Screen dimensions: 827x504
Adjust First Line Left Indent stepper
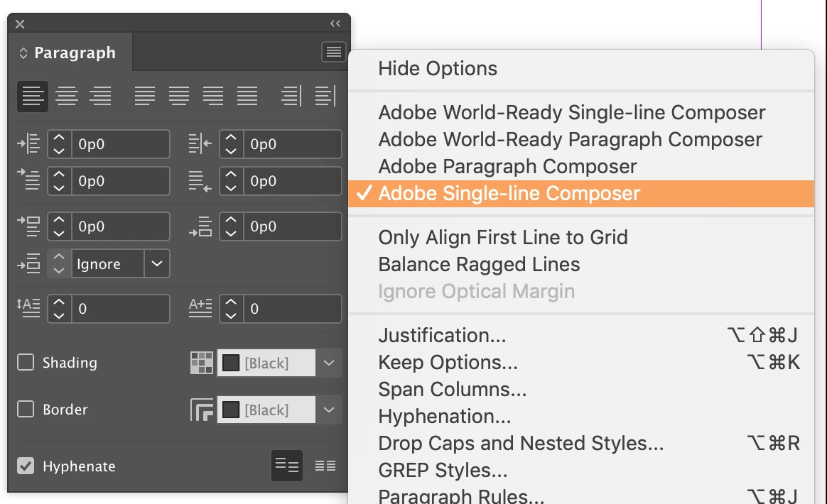pos(59,181)
